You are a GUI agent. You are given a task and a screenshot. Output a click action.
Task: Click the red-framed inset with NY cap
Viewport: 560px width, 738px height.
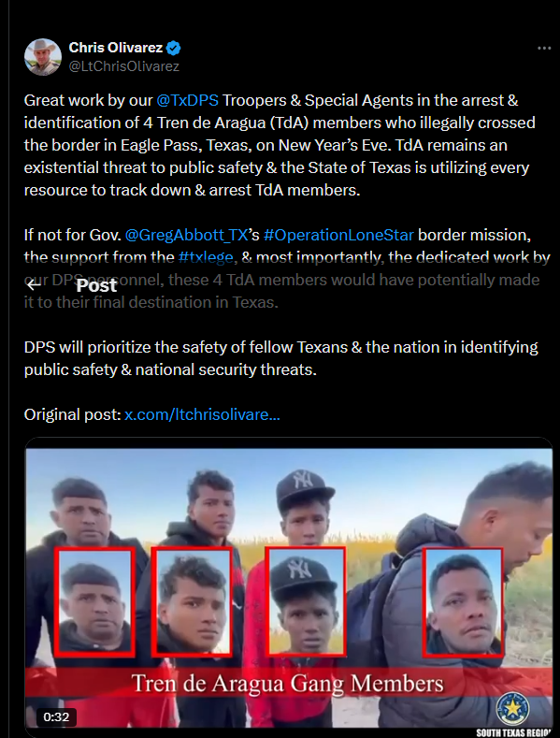[x=306, y=601]
